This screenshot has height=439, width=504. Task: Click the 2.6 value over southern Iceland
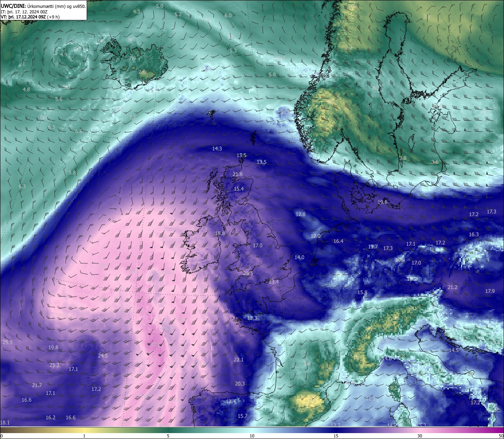point(142,72)
